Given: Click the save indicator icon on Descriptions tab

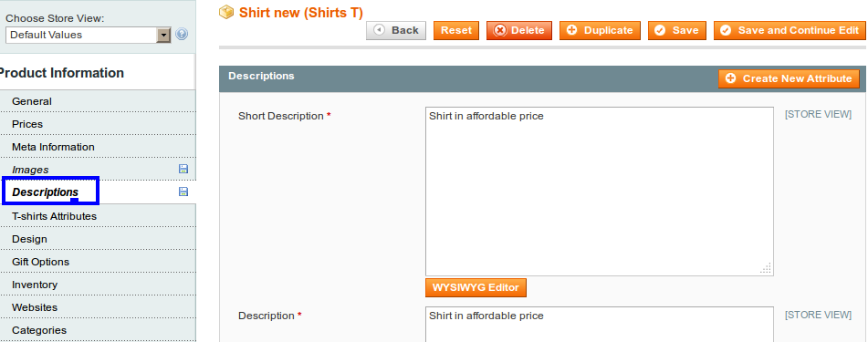Looking at the screenshot, I should click(183, 192).
